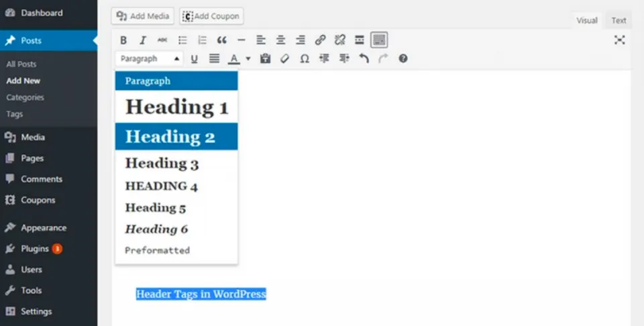Toggle the toolbar kitchen sink
Screen dimensions: 644x326
(379, 40)
